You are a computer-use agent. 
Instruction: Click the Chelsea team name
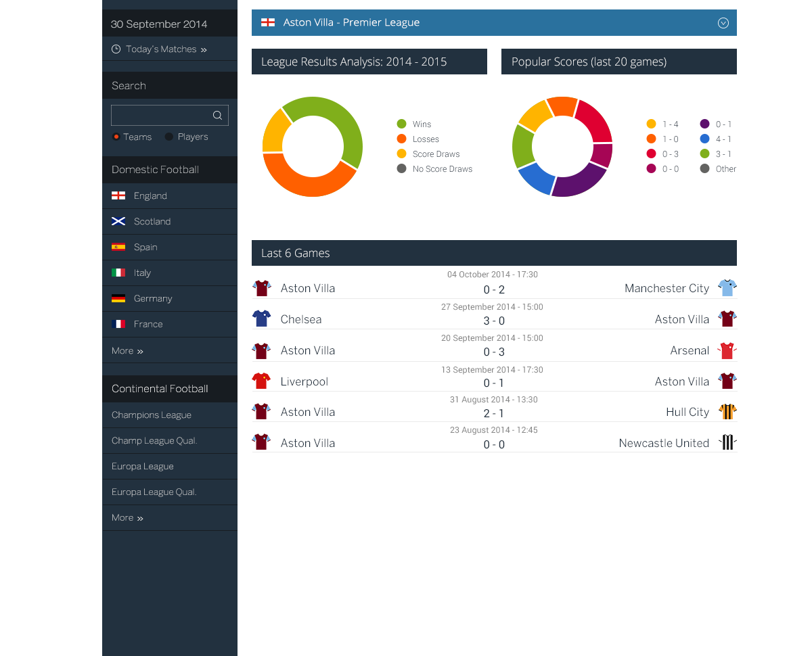pyautogui.click(x=301, y=319)
